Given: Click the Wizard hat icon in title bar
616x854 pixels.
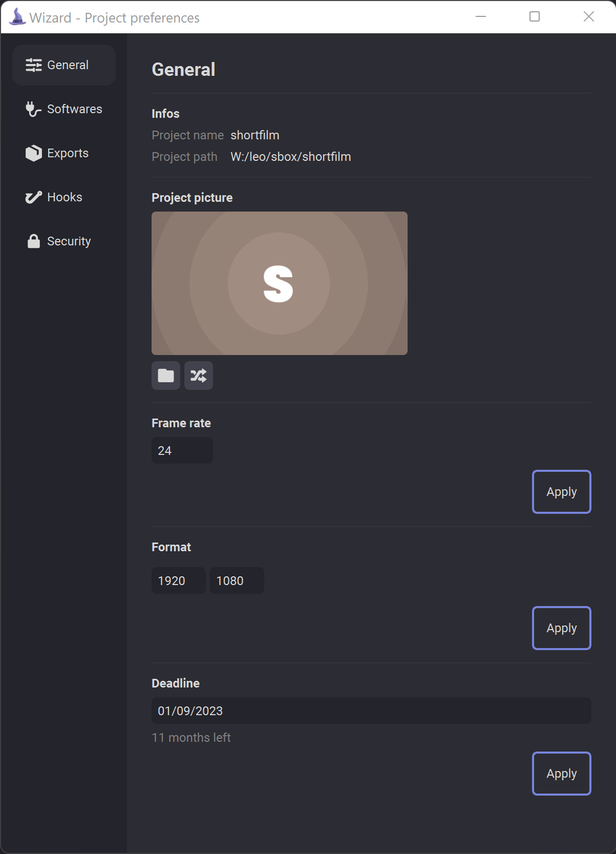Looking at the screenshot, I should coord(17,17).
